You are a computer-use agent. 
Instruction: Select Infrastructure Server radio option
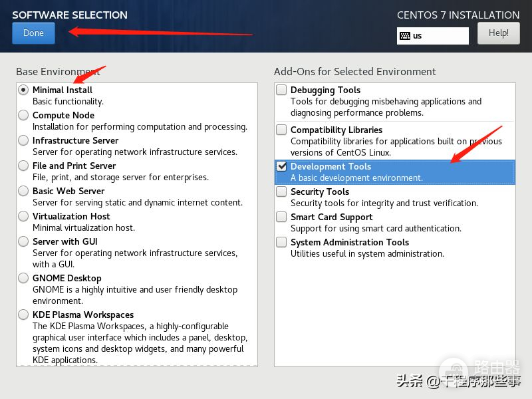pos(24,140)
